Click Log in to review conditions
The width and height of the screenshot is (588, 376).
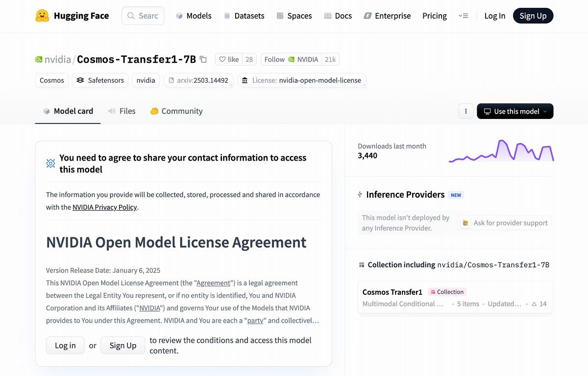(65, 345)
